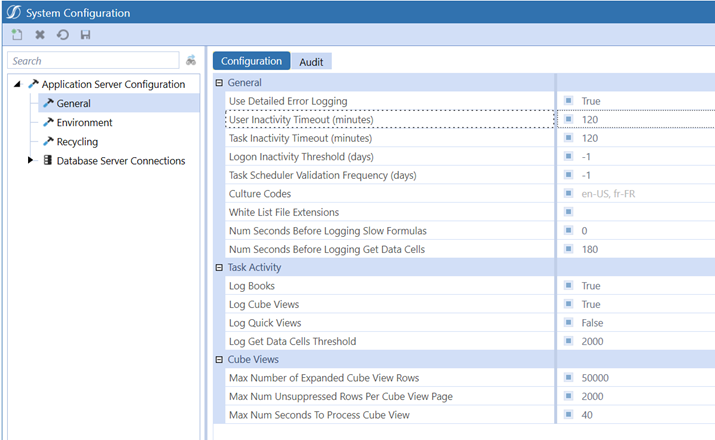Screen dimensions: 715x440
Task: Switch to the Audit tab
Action: 311,61
